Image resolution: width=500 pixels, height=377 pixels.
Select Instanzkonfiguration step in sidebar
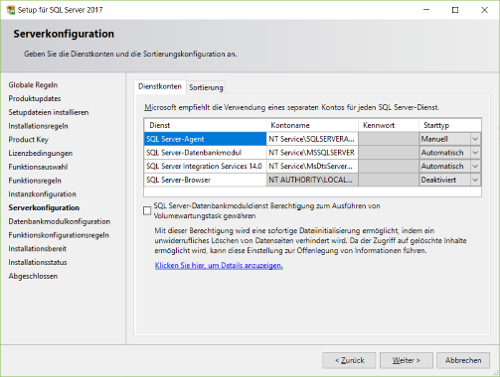pos(42,194)
